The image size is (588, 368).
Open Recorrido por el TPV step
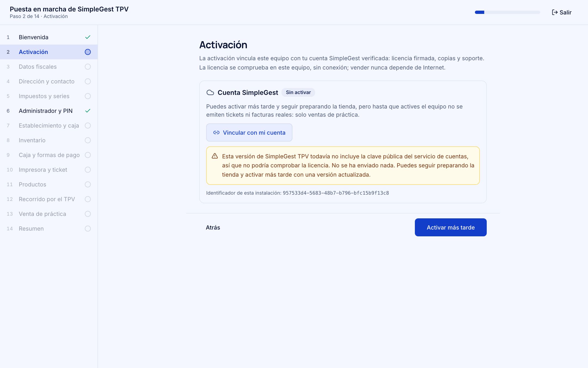tap(49, 199)
